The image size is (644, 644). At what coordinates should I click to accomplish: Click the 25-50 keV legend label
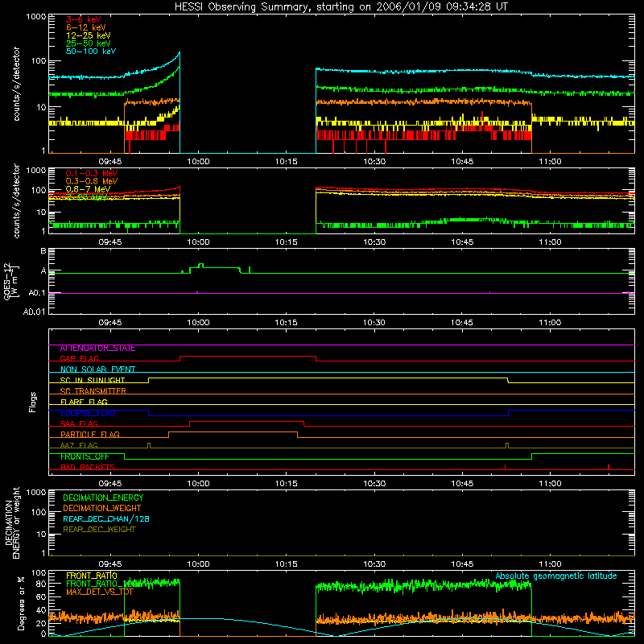(x=88, y=43)
